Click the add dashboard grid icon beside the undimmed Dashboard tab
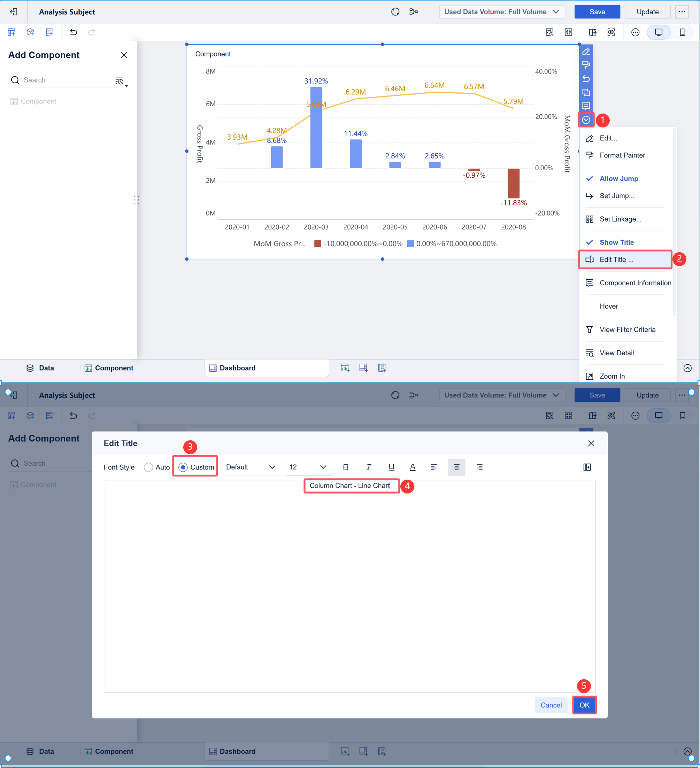The image size is (700, 768). click(x=363, y=368)
